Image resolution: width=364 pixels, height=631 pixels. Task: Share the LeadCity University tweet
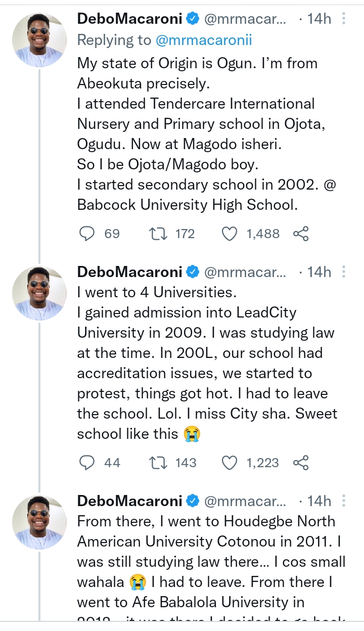coord(301,462)
